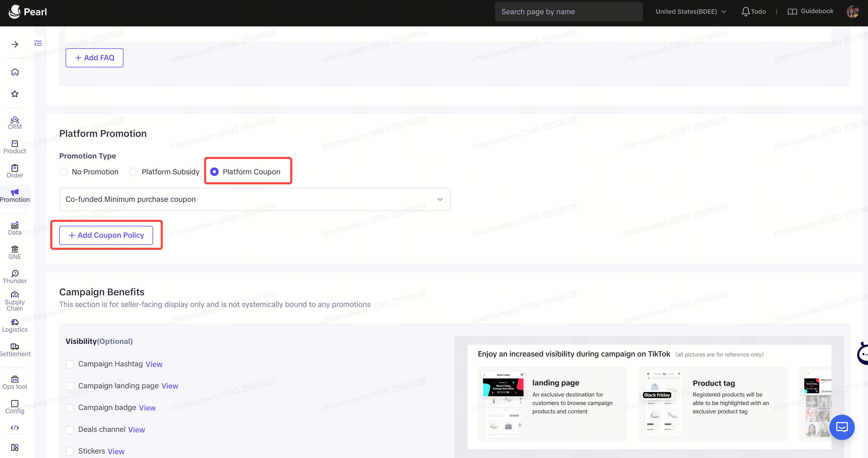Expand the sidebar with the arrow
Image resolution: width=868 pixels, height=458 pixels.
tap(15, 44)
